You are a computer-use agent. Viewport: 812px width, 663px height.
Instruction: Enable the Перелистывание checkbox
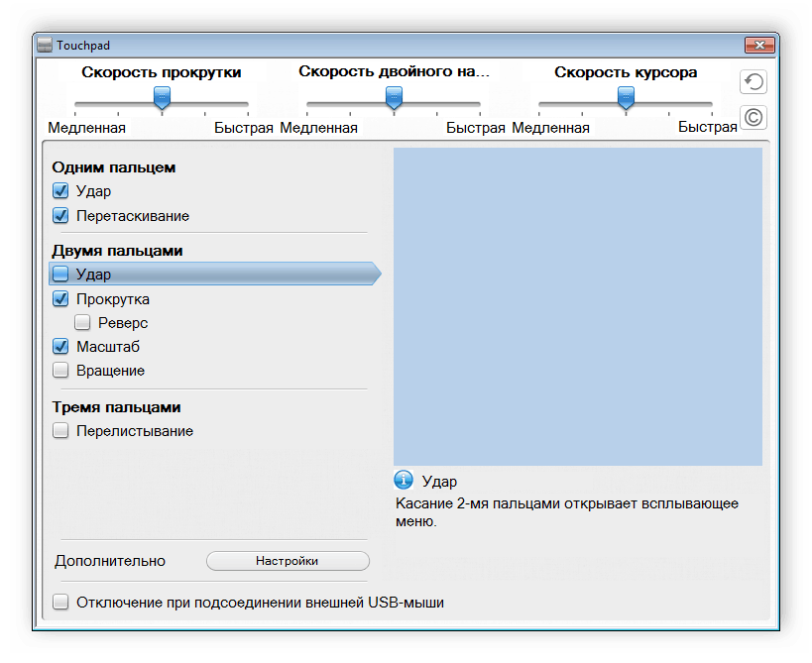(60, 431)
